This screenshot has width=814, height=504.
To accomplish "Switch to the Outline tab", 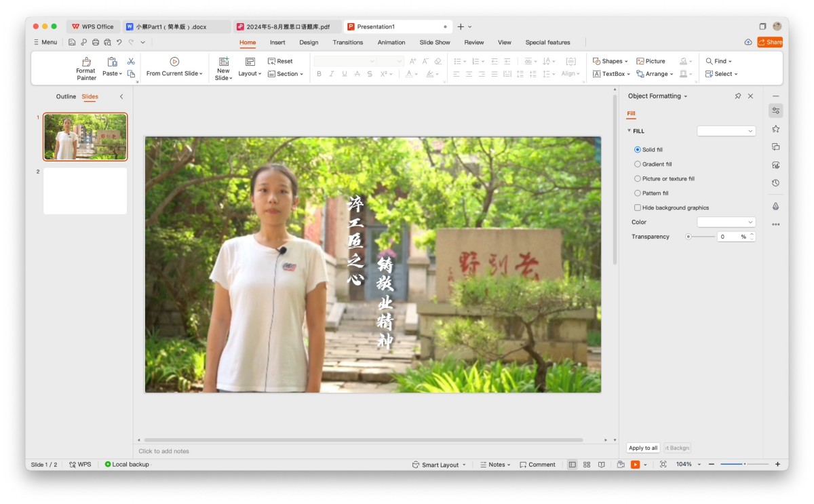I will [x=66, y=96].
